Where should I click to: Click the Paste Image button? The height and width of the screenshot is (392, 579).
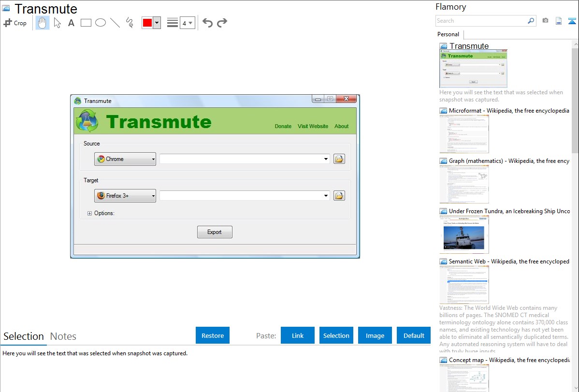click(375, 335)
